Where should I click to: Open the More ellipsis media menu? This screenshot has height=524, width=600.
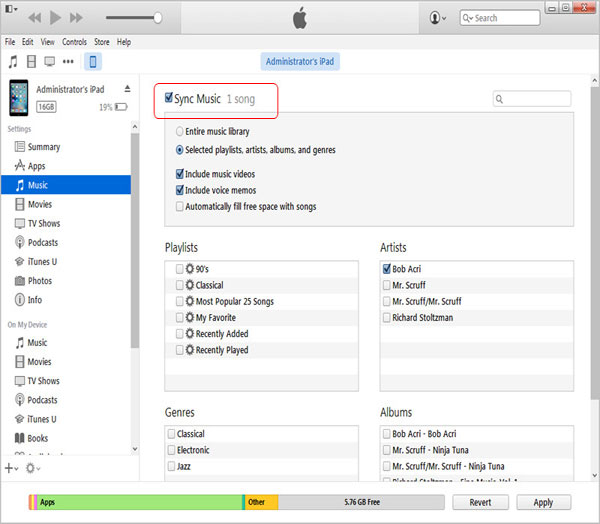68,61
